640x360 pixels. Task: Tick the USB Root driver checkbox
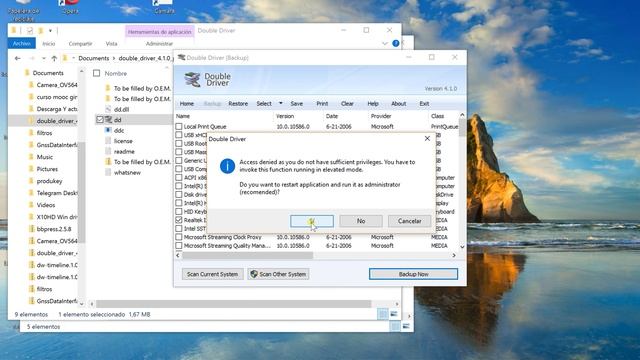click(179, 144)
